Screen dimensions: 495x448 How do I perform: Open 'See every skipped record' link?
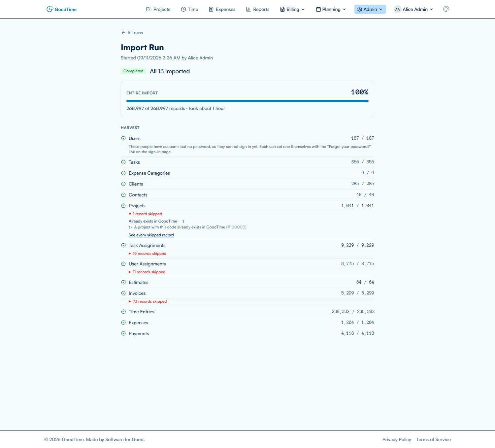click(151, 235)
